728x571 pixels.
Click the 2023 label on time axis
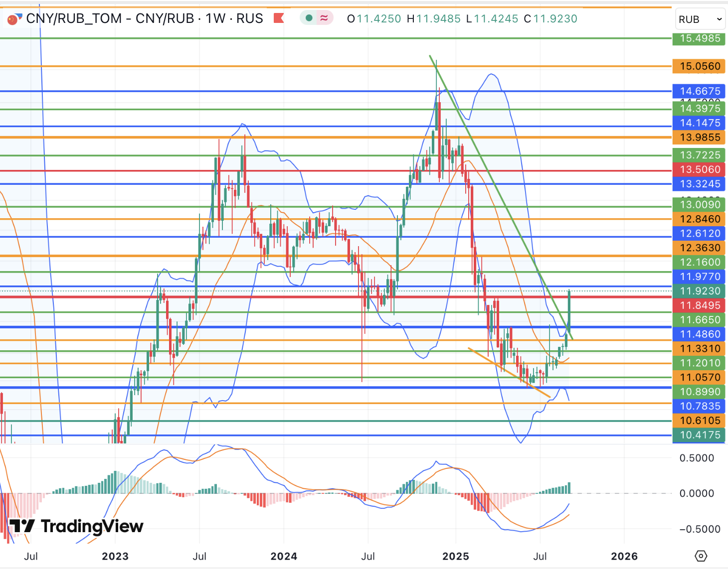click(x=115, y=556)
